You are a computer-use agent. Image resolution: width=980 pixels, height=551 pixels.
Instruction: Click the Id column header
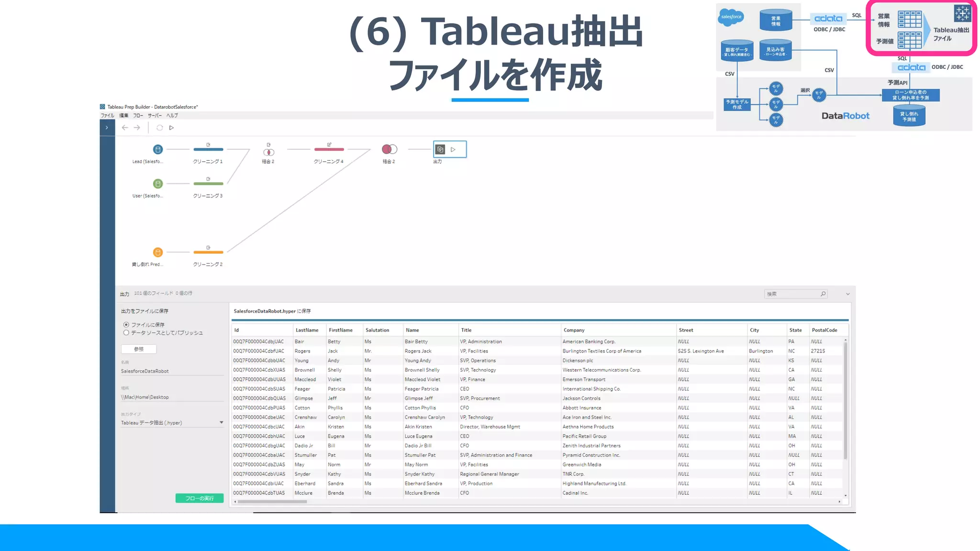[x=262, y=330]
